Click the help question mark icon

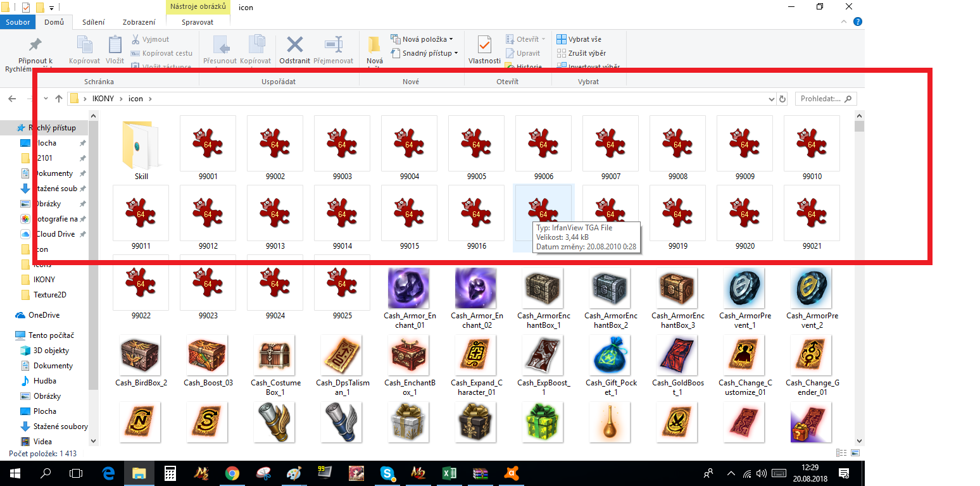(858, 22)
